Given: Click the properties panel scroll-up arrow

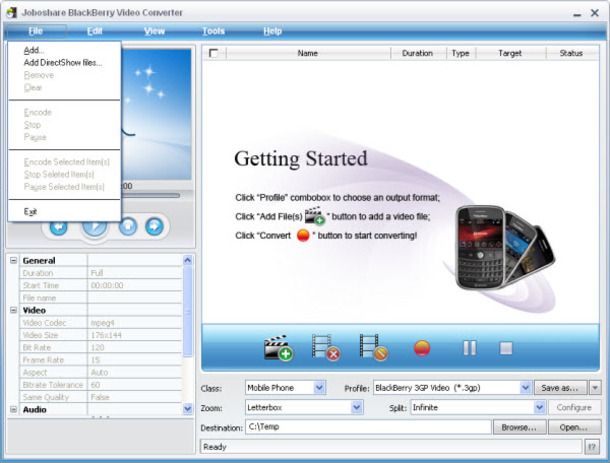Looking at the screenshot, I should [x=188, y=260].
